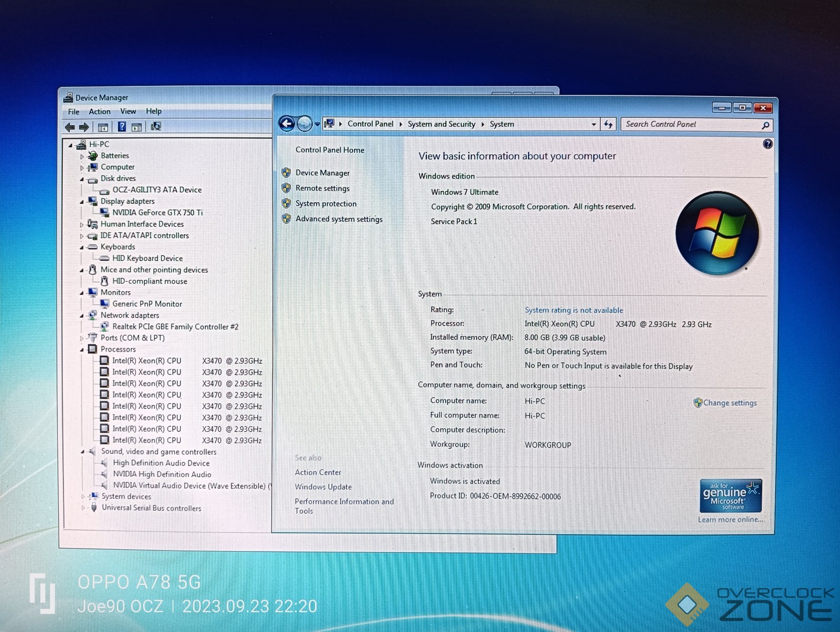Open Performance Information and Tools link

(x=344, y=506)
